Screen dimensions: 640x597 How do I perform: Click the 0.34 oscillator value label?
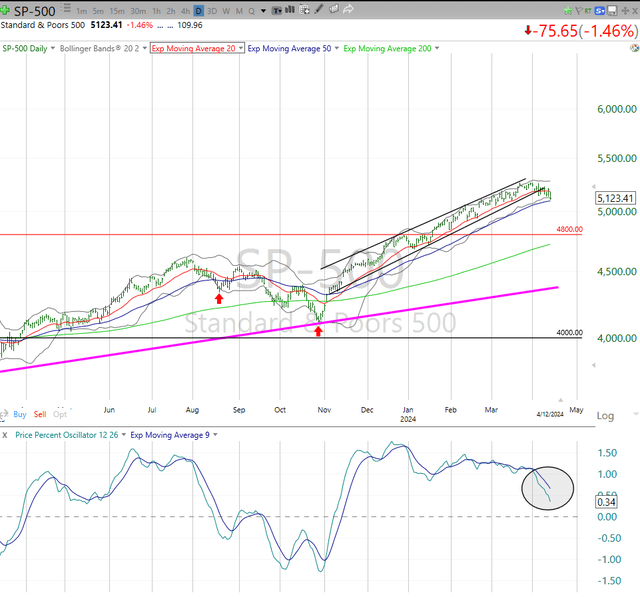(x=606, y=502)
